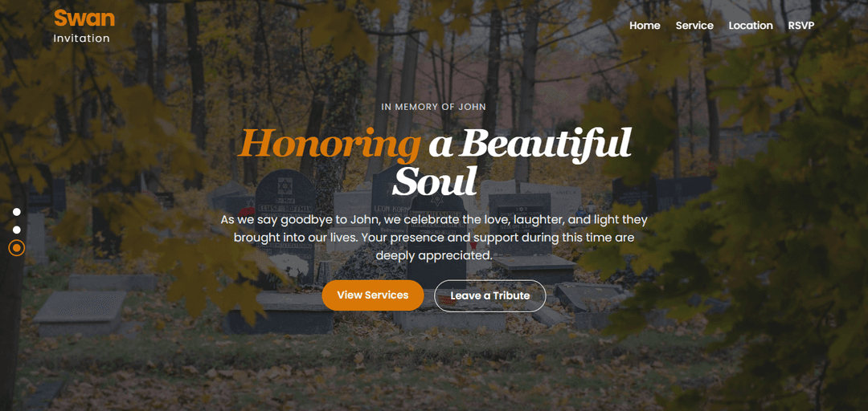Select the active orange-ringed slide dot
Viewport: 868px width, 411px height.
point(17,248)
